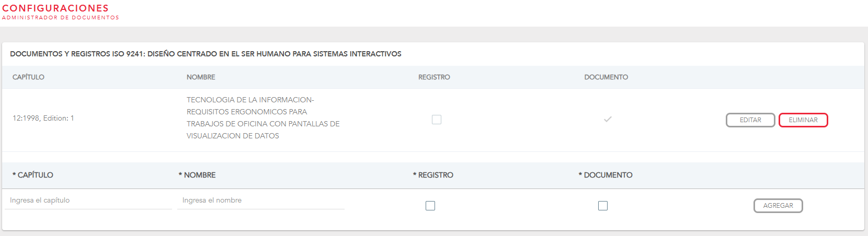Click the REGISTRO column header
Screen dimensions: 868x236
[x=434, y=77]
